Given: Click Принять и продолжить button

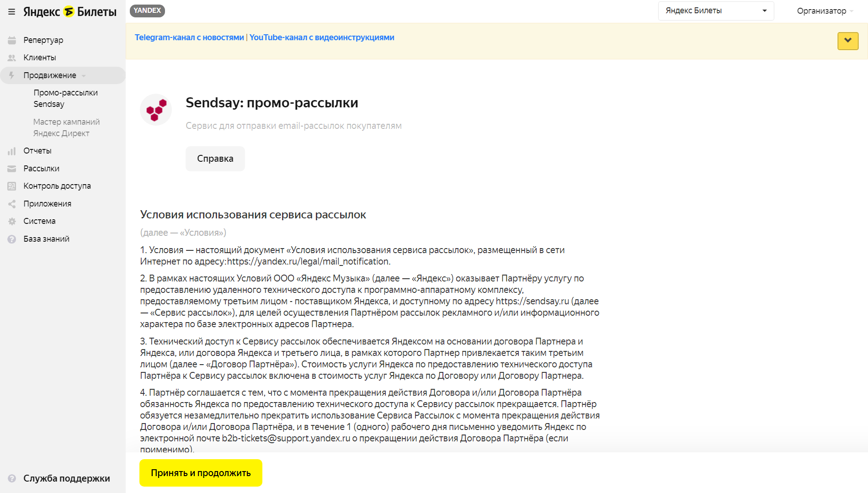Looking at the screenshot, I should [201, 473].
